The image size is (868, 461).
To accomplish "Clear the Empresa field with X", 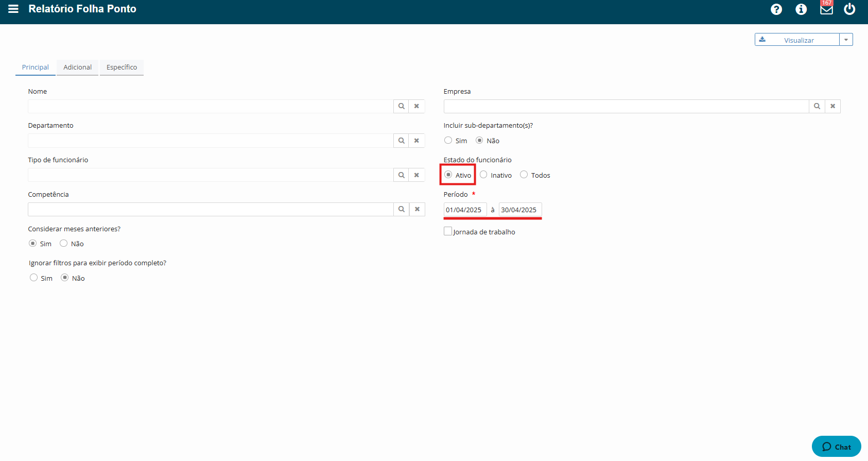I will tap(832, 106).
